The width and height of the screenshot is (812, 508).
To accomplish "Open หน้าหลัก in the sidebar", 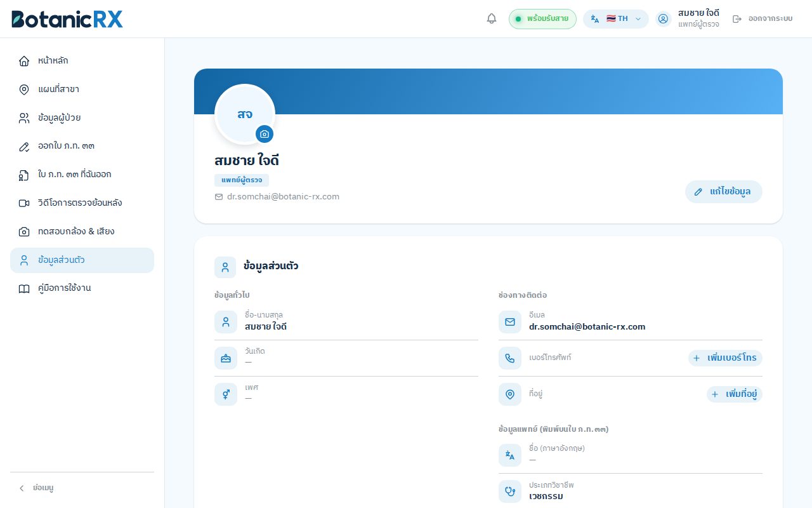I will [x=82, y=61].
